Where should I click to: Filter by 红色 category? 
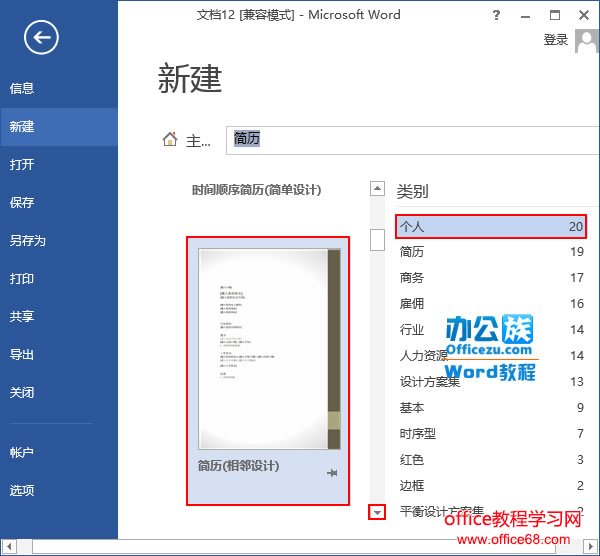[x=491, y=460]
